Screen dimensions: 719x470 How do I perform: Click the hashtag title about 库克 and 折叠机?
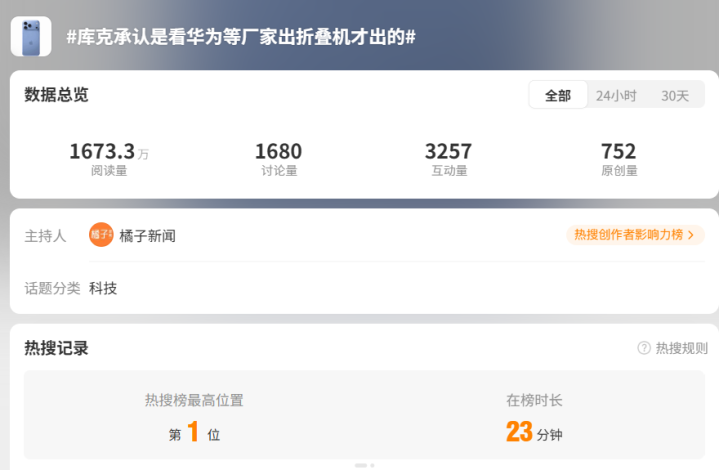241,37
